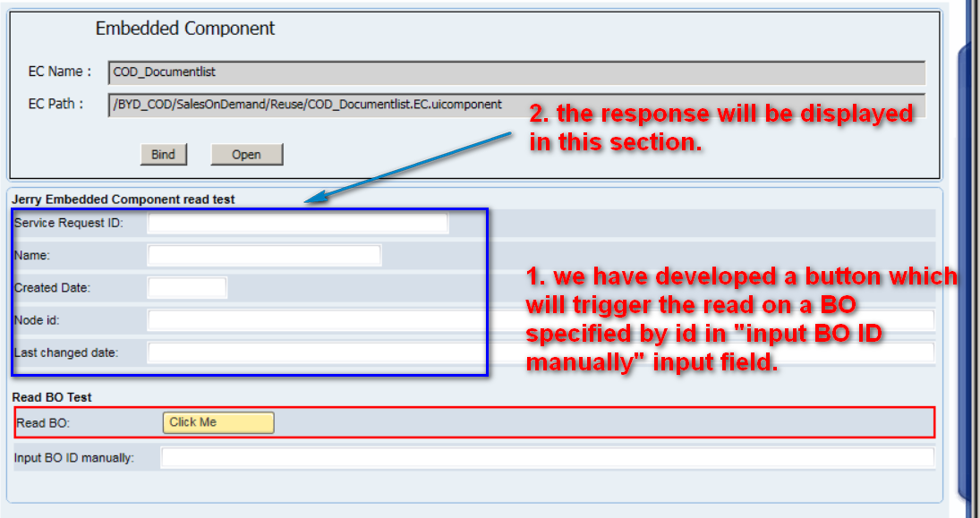Select the Service Request ID input

coord(297,223)
